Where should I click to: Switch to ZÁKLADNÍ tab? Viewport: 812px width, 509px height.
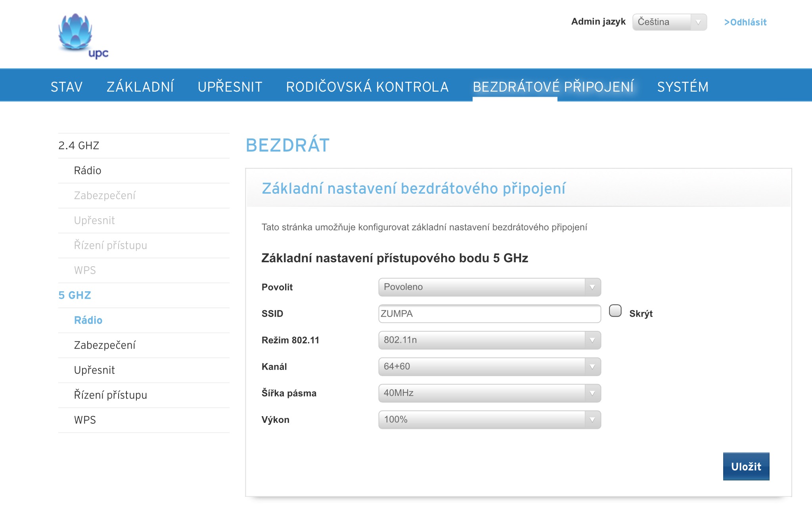pos(140,86)
